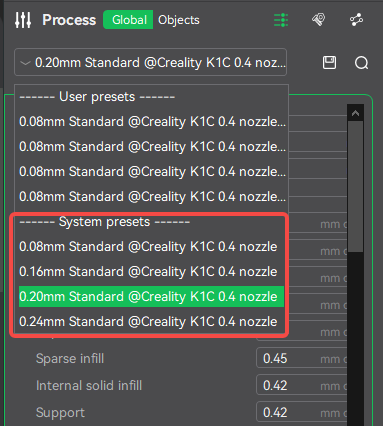Switch to Global process mode

click(128, 20)
